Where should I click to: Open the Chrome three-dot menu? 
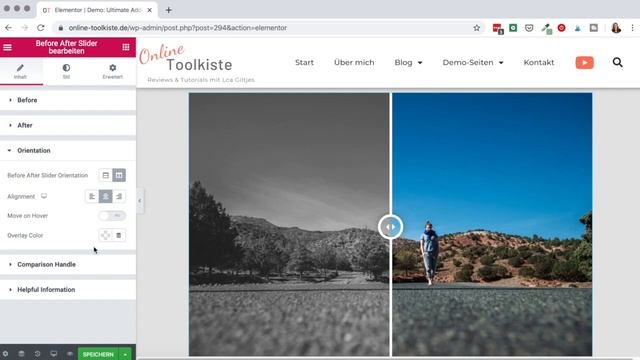point(632,28)
